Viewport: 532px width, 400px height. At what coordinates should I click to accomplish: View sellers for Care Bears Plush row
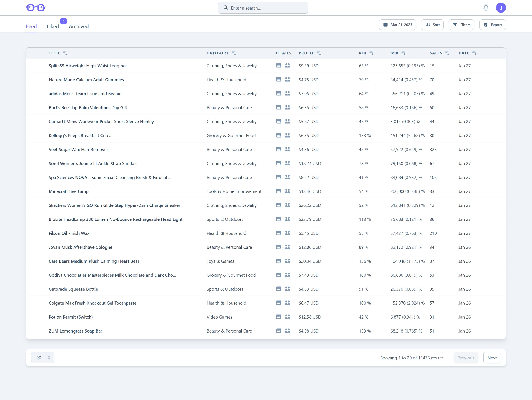click(x=287, y=261)
